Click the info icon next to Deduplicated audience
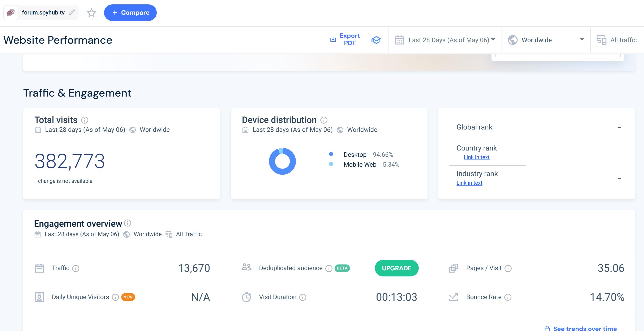The image size is (644, 331). click(329, 268)
